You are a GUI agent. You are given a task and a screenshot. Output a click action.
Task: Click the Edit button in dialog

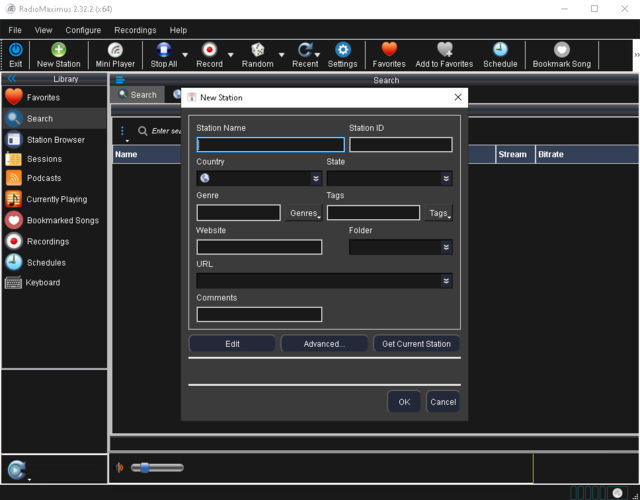point(232,344)
